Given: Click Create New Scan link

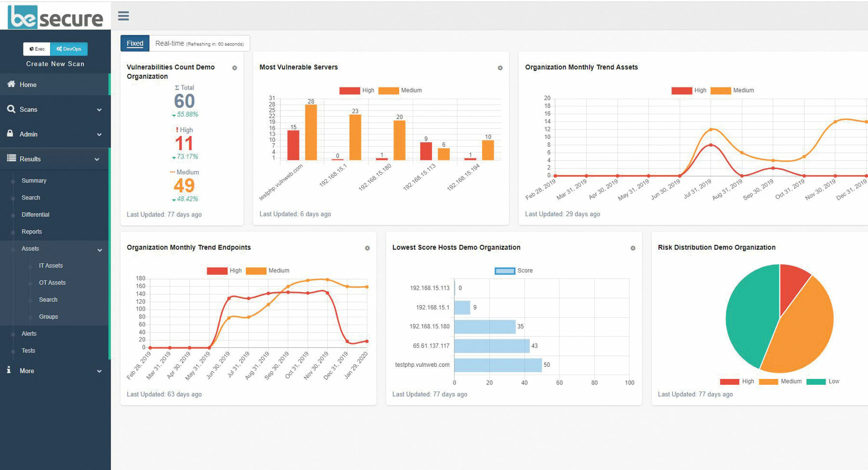Looking at the screenshot, I should click(55, 64).
